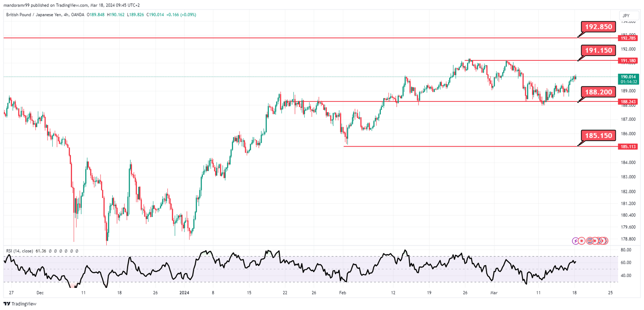The width and height of the screenshot is (644, 310).
Task: Click the 2024 label on the time axis
Action: pos(184,293)
